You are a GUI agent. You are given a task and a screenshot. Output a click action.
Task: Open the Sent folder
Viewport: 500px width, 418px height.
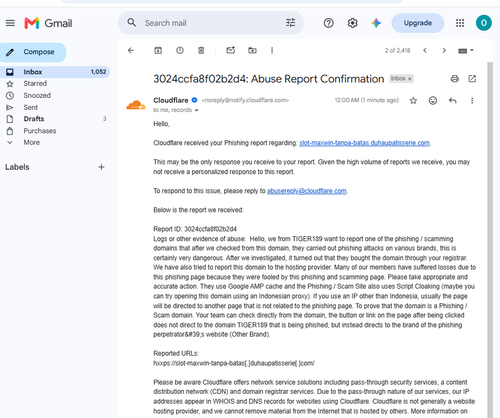pos(31,107)
